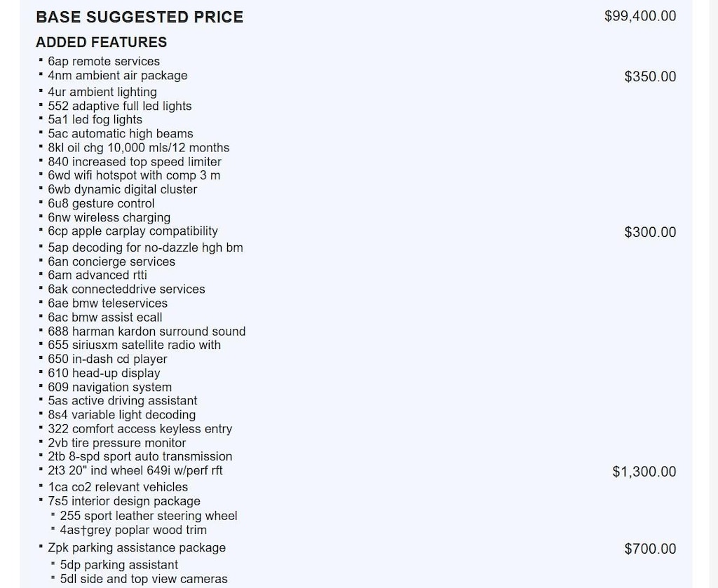Click the 322 comfort access keyless entry item
Screen dimensions: 718x588
140,429
